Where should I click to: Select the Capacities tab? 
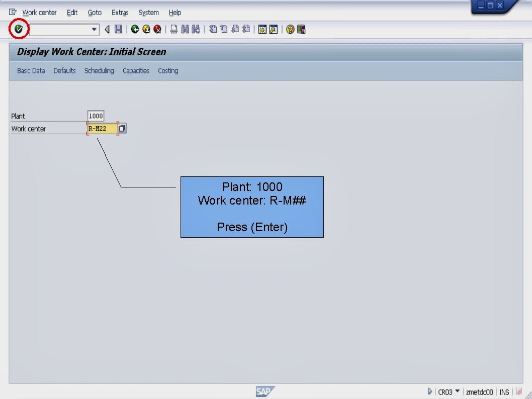pyautogui.click(x=136, y=70)
